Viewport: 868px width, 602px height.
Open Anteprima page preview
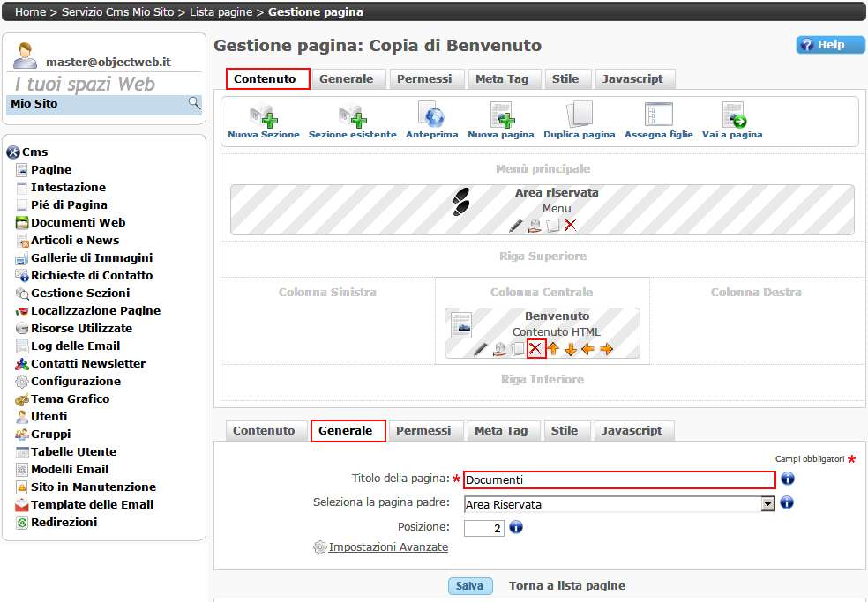pyautogui.click(x=431, y=116)
